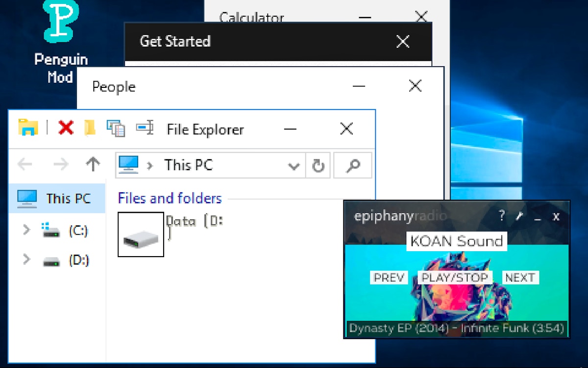
Task: Expand the (D:) drive in the sidebar
Action: 25,260
